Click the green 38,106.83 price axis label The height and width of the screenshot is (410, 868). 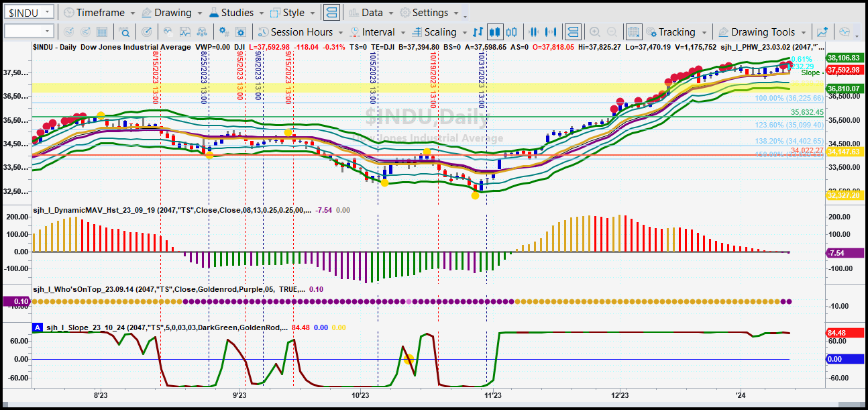tap(845, 58)
